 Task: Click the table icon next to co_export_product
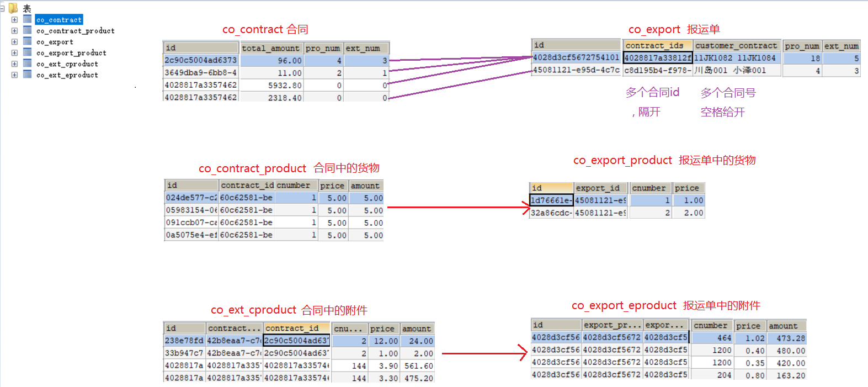click(27, 52)
